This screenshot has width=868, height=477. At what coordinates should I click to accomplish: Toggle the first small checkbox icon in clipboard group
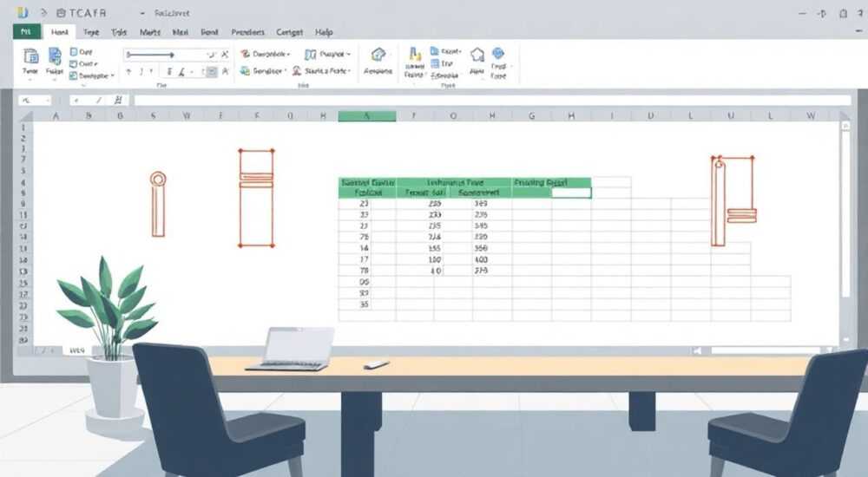tap(74, 51)
